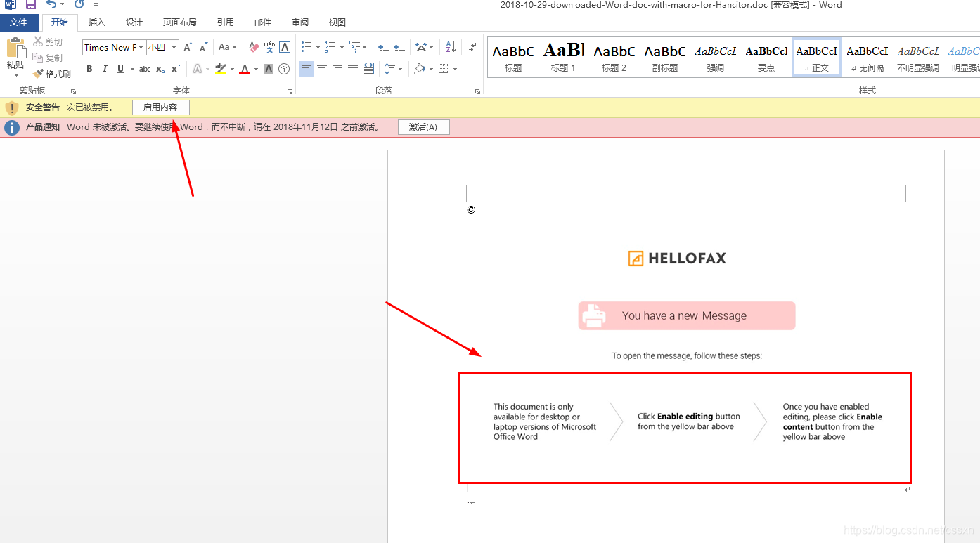
Task: Click the Shading paint bucket icon
Action: tap(420, 69)
